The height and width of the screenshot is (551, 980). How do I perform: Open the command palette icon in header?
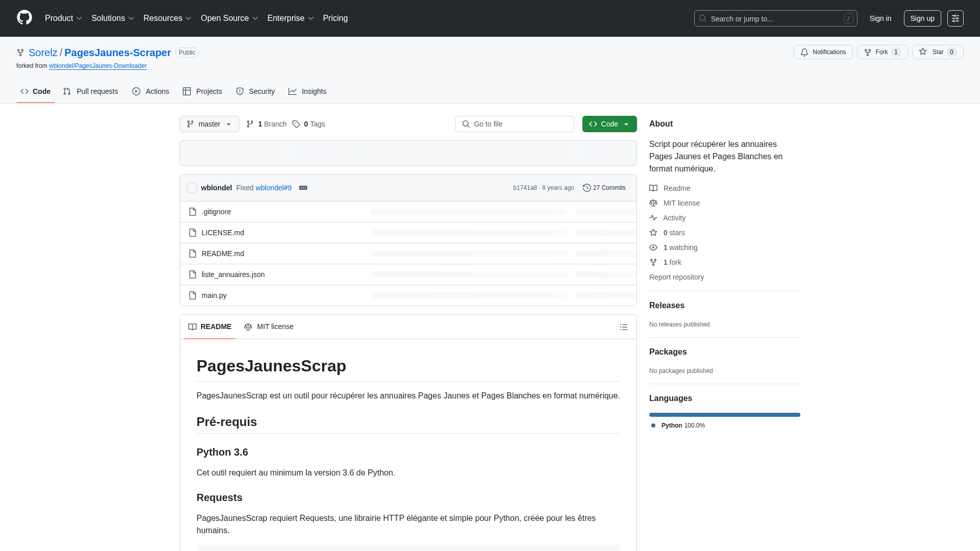tap(955, 18)
